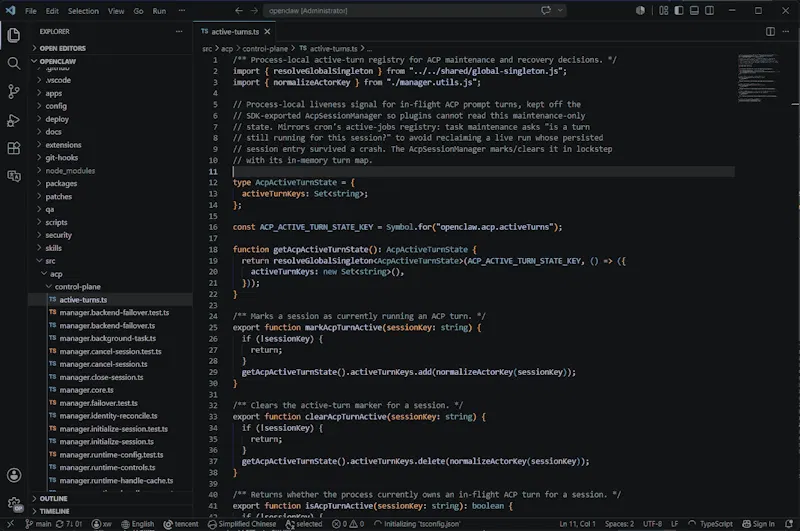The image size is (800, 531).
Task: Open the Manage gear menu
Action: [14, 503]
